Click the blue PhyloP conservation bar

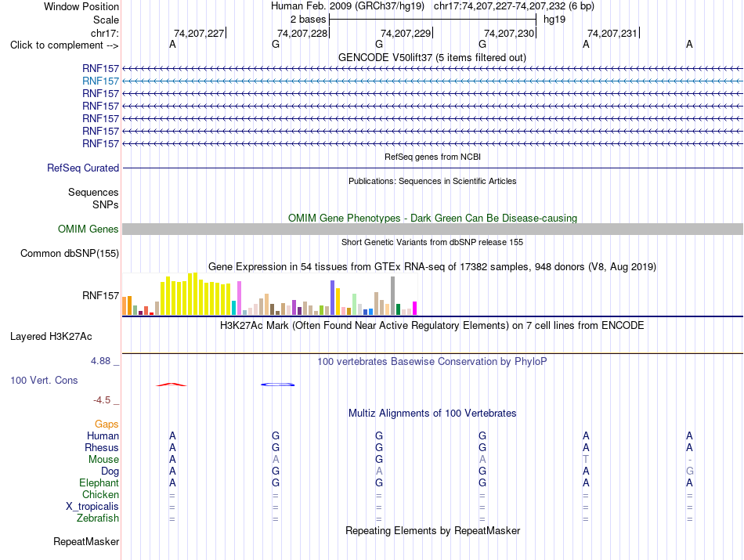click(x=277, y=385)
